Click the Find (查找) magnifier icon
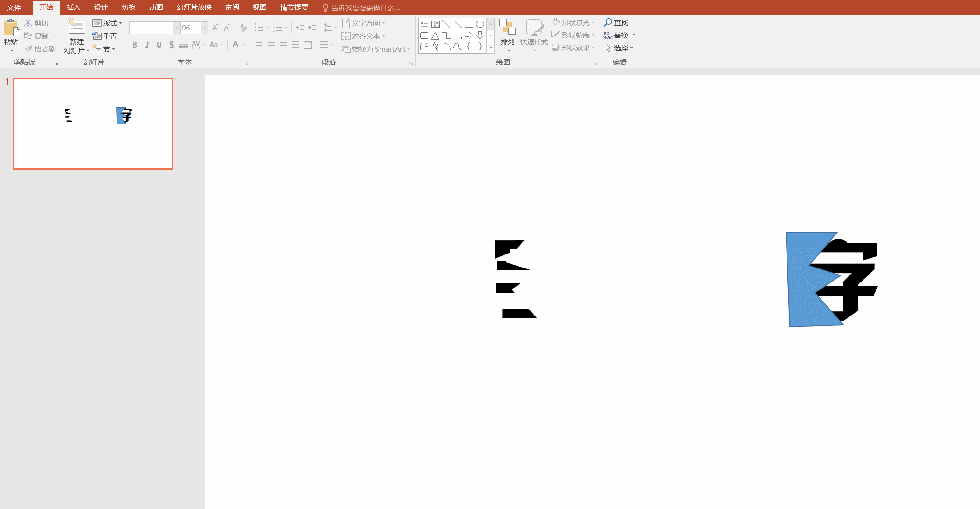The height and width of the screenshot is (509, 980). tap(608, 22)
